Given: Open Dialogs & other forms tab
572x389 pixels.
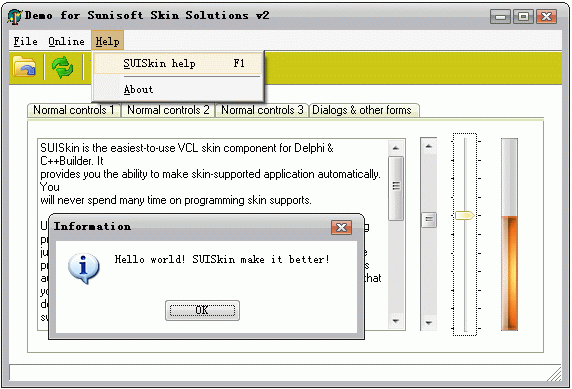Looking at the screenshot, I should (x=364, y=110).
